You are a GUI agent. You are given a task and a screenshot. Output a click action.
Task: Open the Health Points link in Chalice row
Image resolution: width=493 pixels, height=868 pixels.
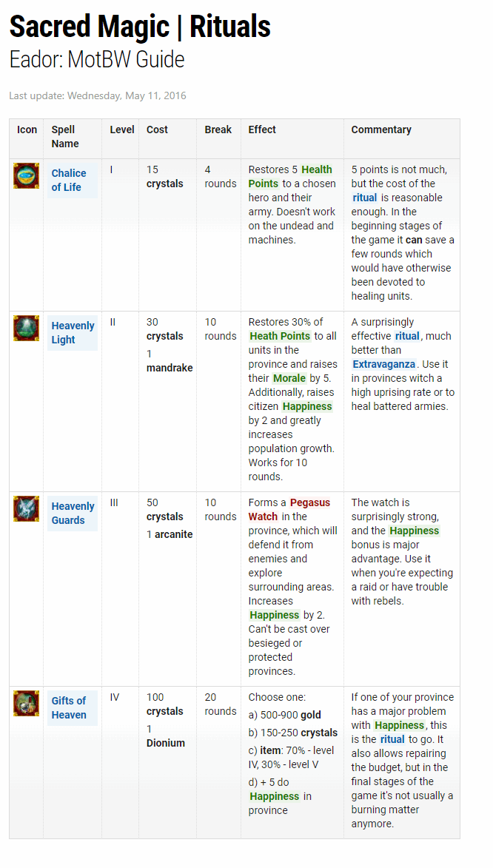[x=317, y=169]
